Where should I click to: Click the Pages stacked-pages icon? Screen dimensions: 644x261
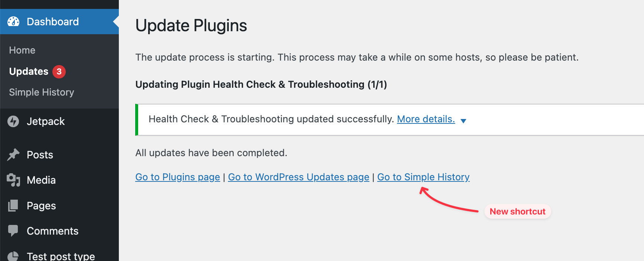point(13,205)
